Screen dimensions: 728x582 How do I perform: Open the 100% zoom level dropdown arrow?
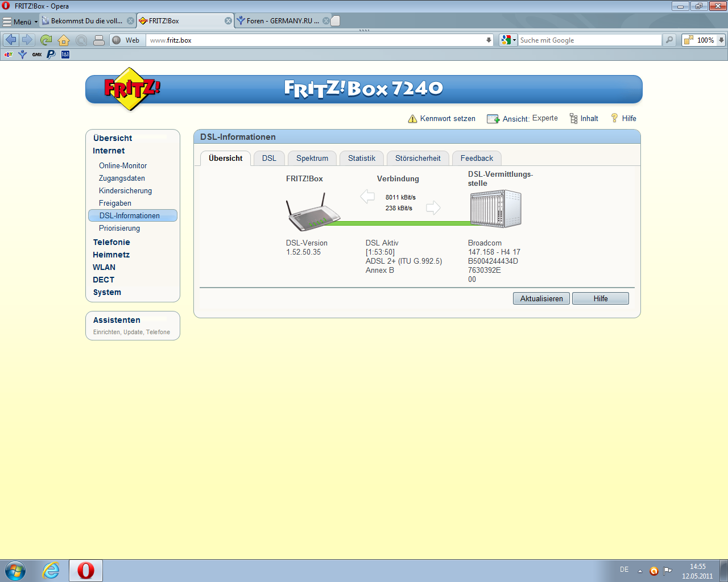(x=721, y=40)
